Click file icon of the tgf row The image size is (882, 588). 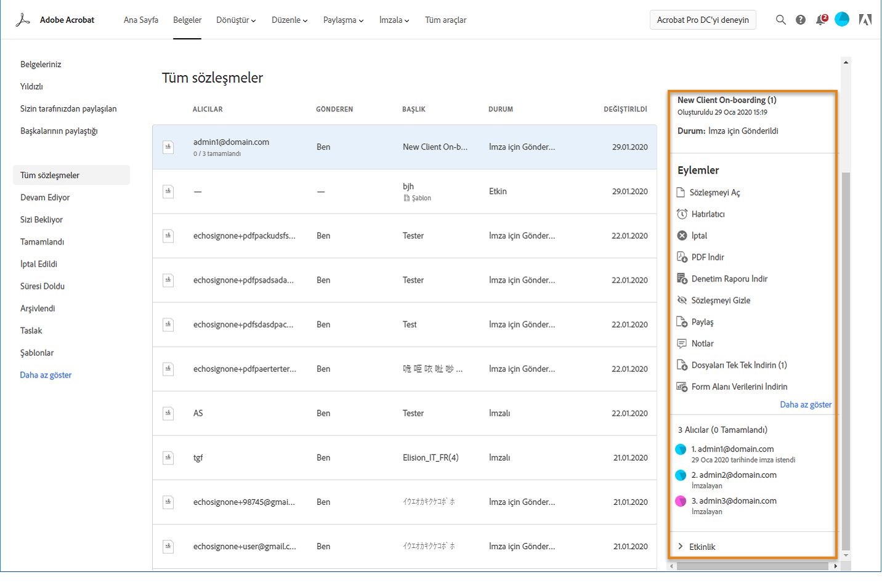168,457
